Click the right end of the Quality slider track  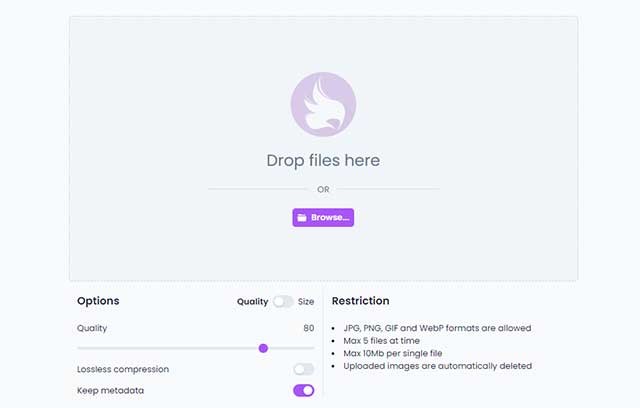(312, 348)
